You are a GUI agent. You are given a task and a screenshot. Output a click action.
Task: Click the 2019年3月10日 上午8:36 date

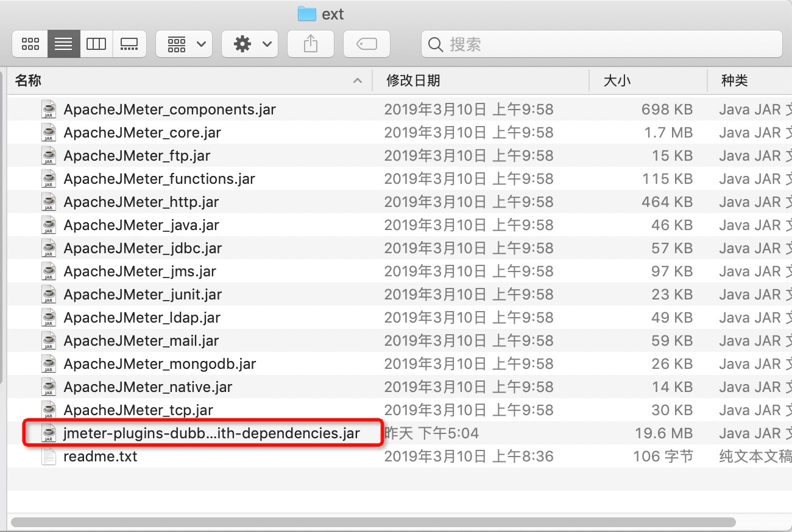(x=468, y=457)
